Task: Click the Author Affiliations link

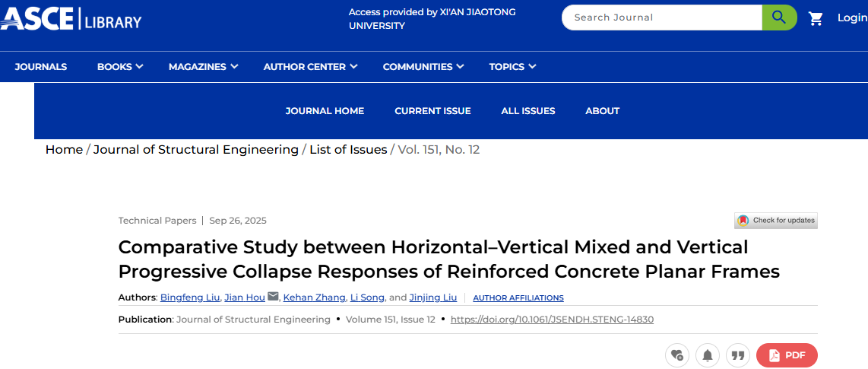Action: [518, 297]
